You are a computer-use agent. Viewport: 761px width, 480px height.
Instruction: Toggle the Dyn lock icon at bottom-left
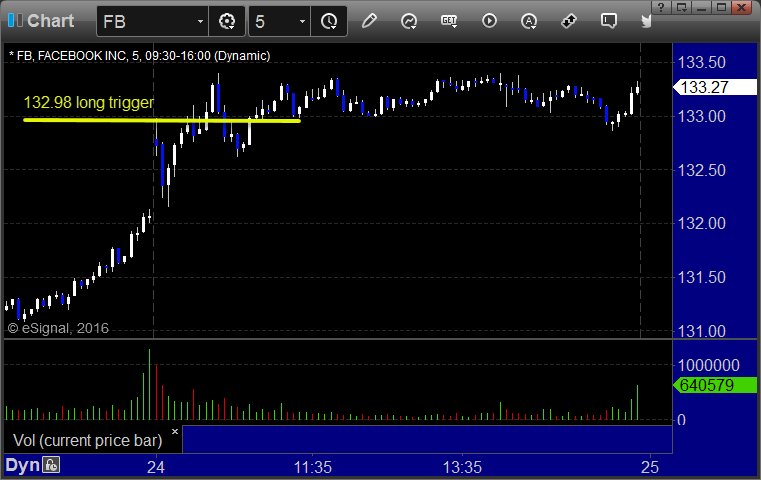pyautogui.click(x=51, y=465)
